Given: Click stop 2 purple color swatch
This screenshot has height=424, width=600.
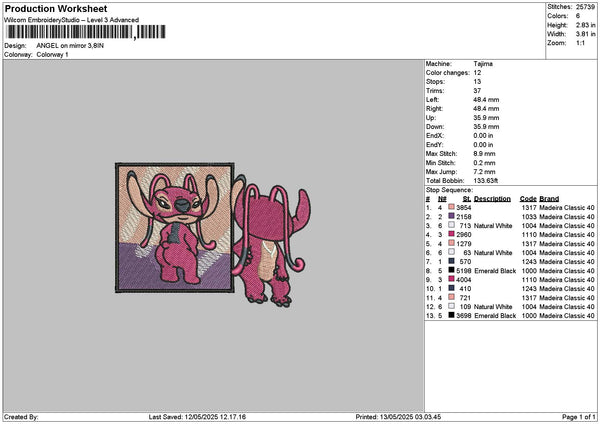Looking at the screenshot, I should pyautogui.click(x=452, y=216).
